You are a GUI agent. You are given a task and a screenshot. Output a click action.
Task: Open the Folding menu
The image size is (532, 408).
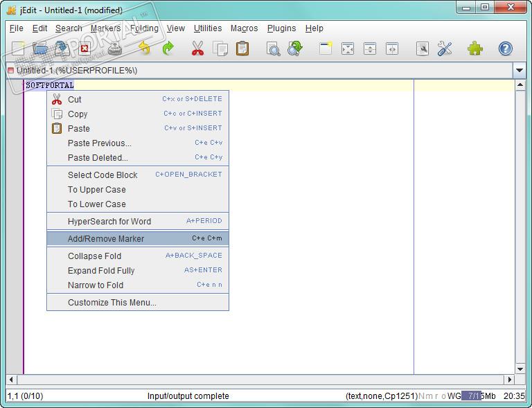click(x=144, y=28)
